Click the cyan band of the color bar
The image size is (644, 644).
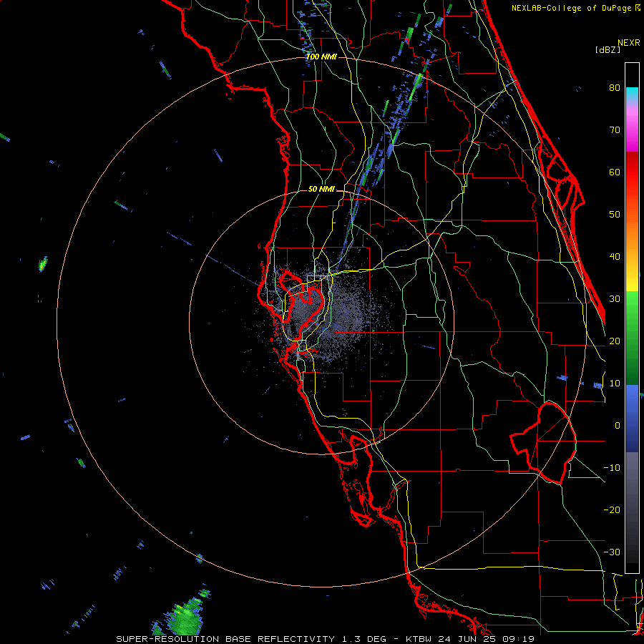pyautogui.click(x=632, y=93)
